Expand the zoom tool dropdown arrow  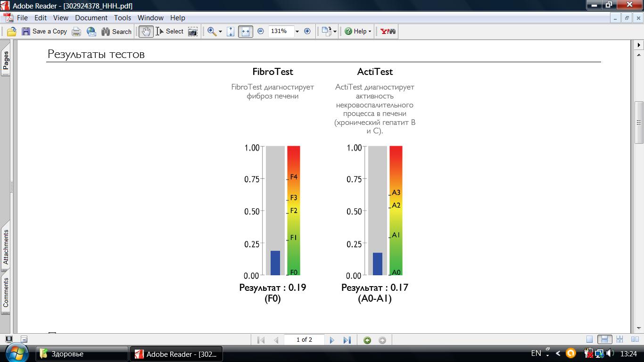pyautogui.click(x=220, y=32)
